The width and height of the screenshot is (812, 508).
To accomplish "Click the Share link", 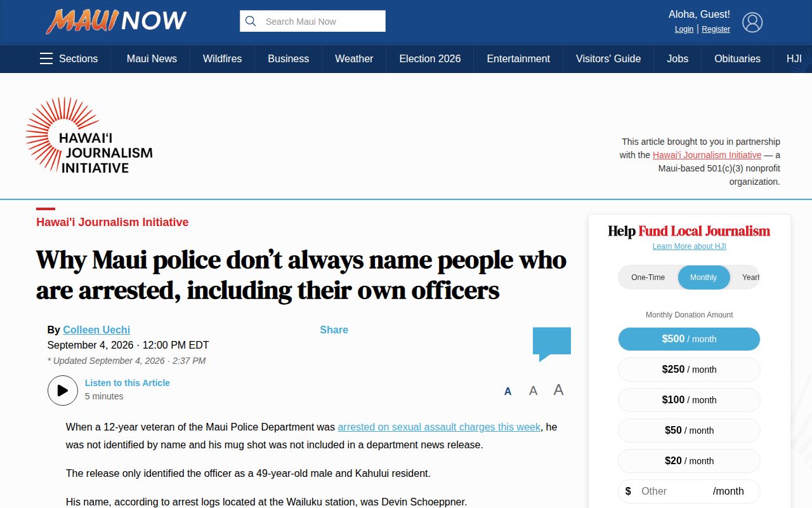I will coord(334,330).
